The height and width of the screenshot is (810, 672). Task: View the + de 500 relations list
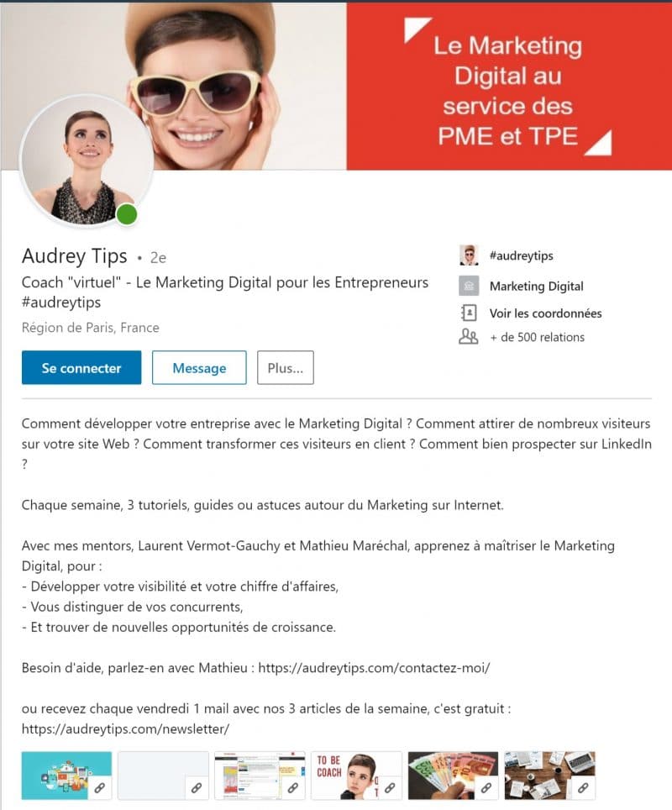pyautogui.click(x=537, y=337)
